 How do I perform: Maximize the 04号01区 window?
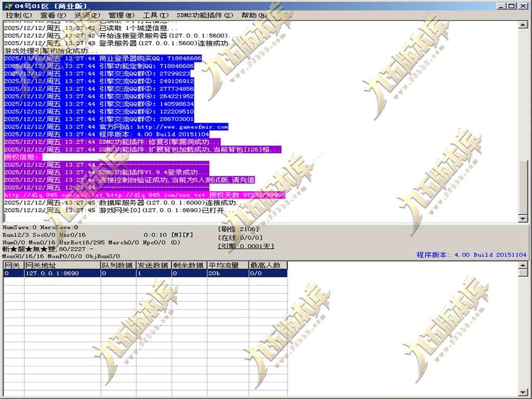[512, 6]
